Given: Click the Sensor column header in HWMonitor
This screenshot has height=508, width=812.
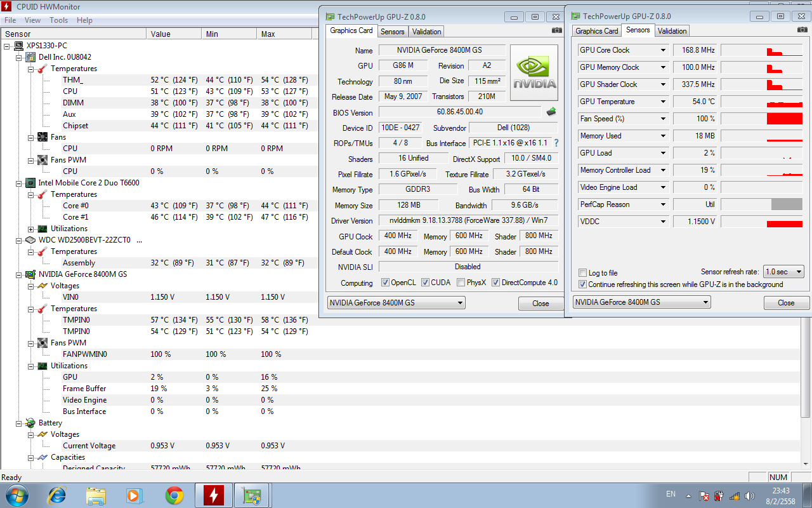Looking at the screenshot, I should [73, 34].
